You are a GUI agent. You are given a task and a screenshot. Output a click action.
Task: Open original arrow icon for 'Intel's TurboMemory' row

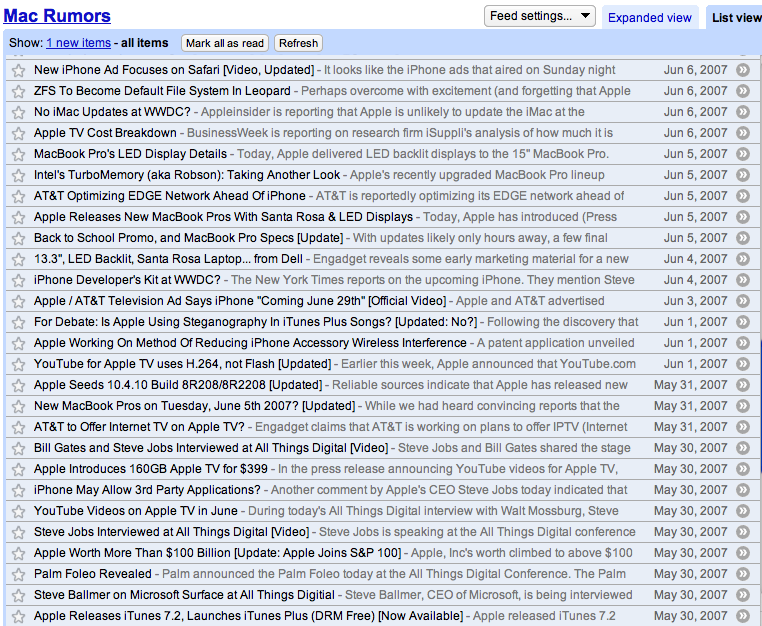(x=743, y=175)
